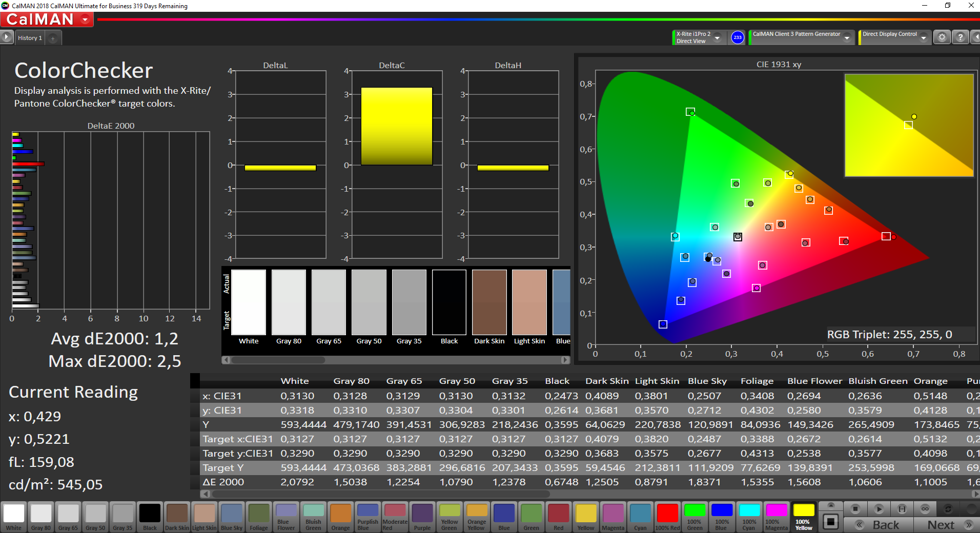Expand the pattern options up arrow
Viewport: 980px width, 533px height.
tap(831, 505)
